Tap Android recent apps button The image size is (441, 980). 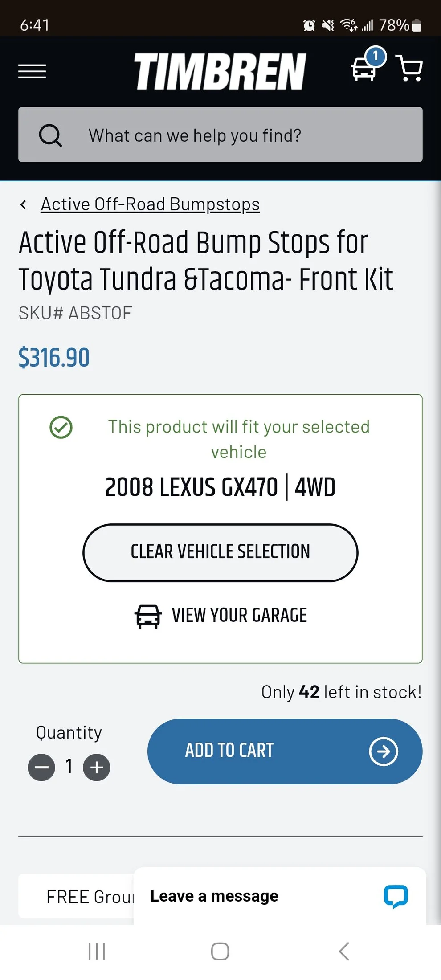(97, 951)
